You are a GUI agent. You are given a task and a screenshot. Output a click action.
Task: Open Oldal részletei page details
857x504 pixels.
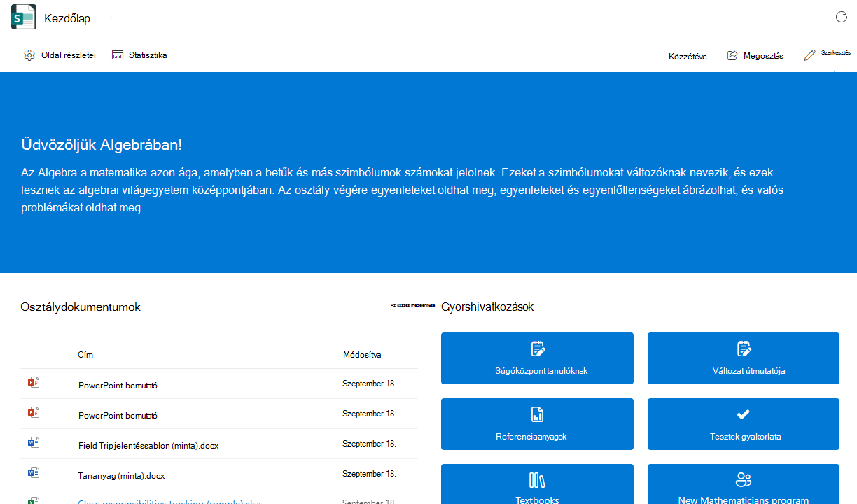click(60, 55)
